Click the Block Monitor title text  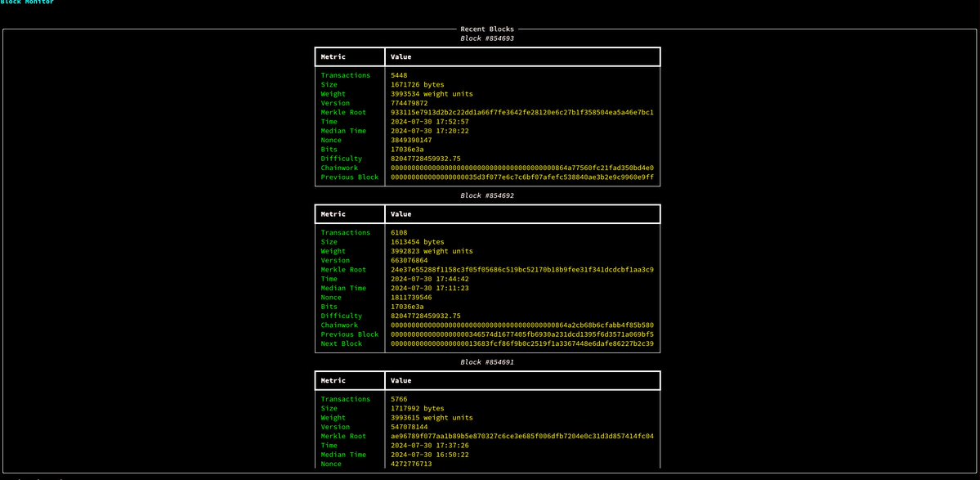pyautogui.click(x=27, y=2)
